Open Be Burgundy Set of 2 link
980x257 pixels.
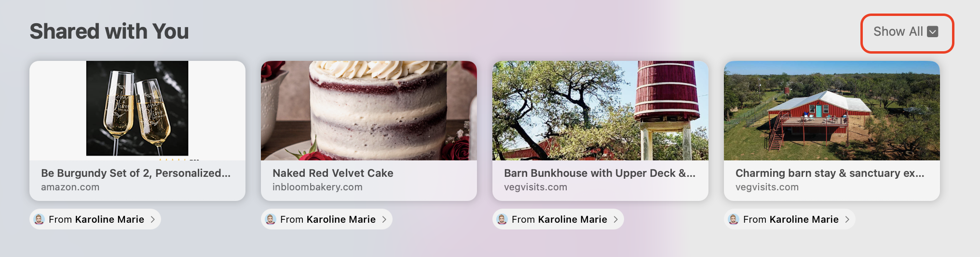[x=136, y=173]
